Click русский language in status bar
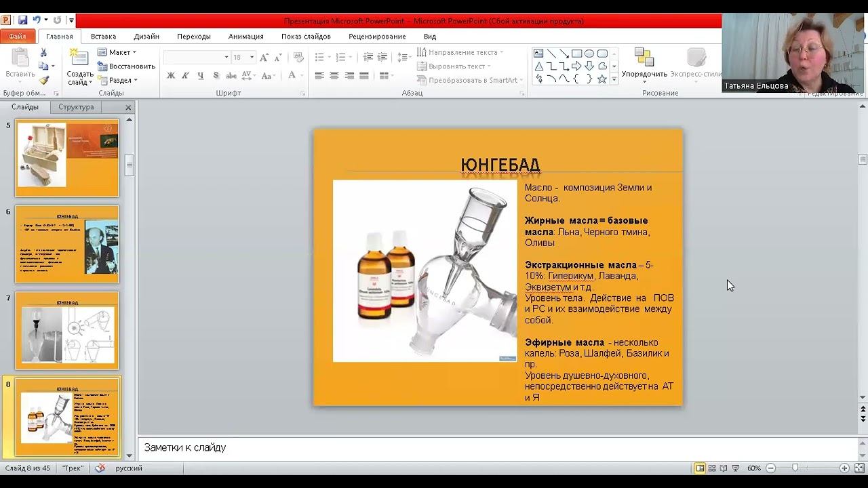Screen dimensions: 868x488 129,468
